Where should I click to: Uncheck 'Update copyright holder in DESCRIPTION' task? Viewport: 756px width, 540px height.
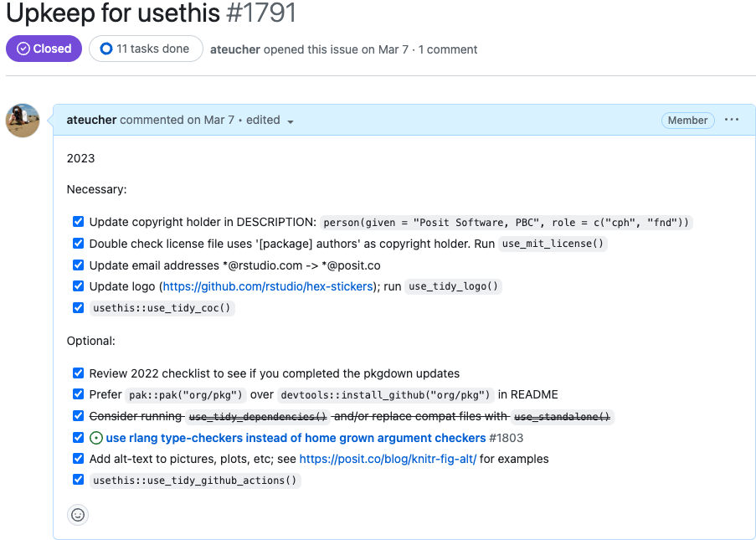(x=78, y=221)
